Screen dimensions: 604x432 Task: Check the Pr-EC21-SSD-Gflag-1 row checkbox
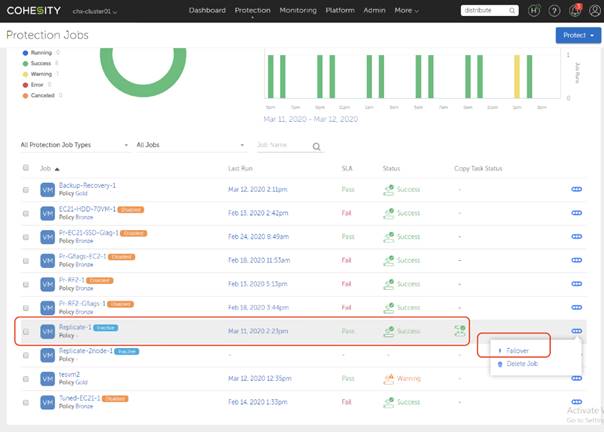(x=26, y=237)
